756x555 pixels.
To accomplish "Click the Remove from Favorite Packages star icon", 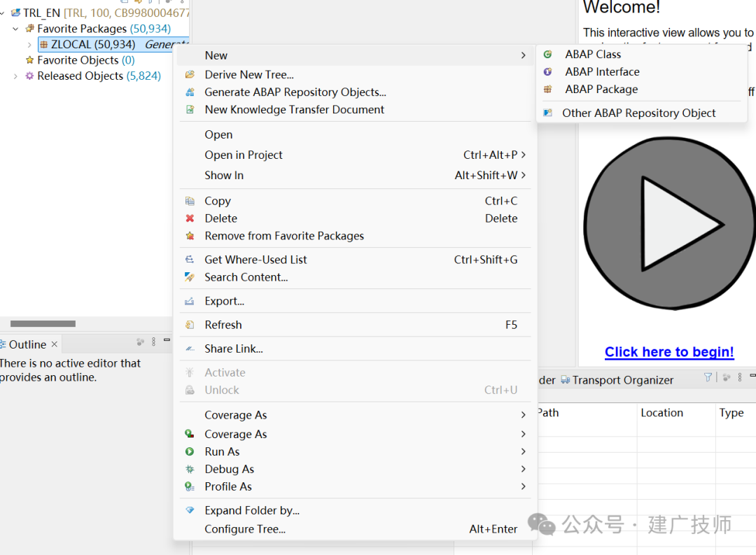I will pos(190,236).
